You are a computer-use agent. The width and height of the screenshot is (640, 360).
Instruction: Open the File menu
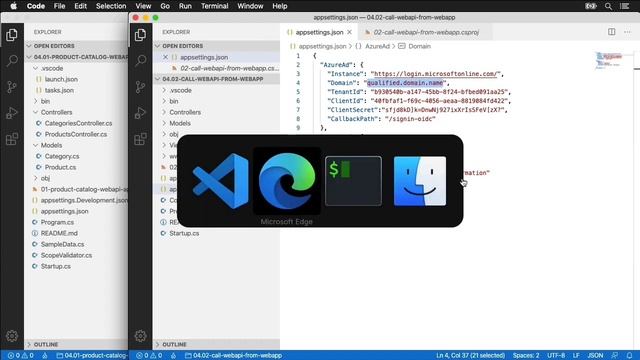[60, 6]
